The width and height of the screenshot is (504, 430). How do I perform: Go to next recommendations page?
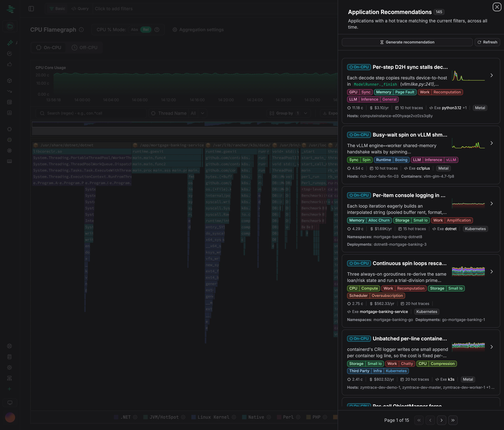(x=441, y=420)
